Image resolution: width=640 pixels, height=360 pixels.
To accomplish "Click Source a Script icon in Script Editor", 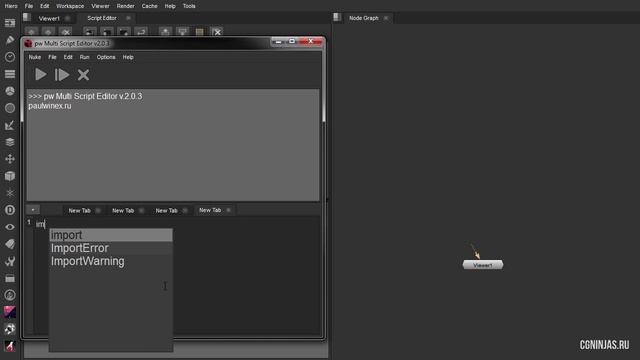I will pos(89,32).
